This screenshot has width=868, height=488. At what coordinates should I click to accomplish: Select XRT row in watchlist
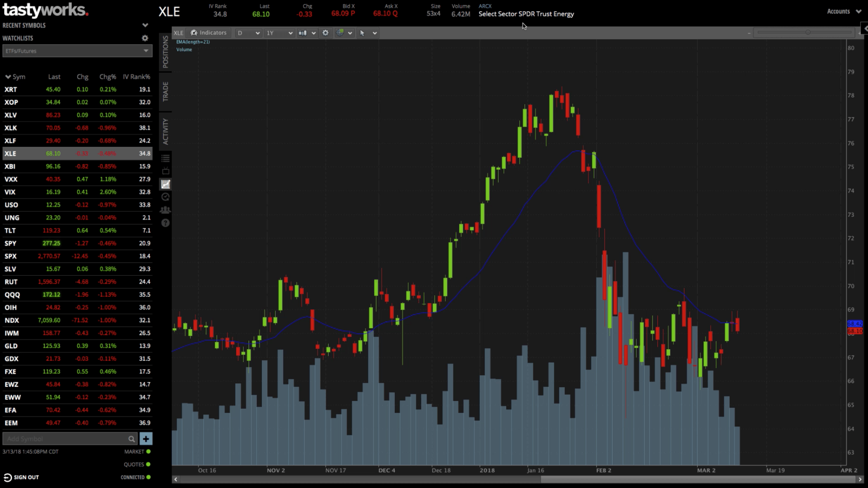coord(77,89)
